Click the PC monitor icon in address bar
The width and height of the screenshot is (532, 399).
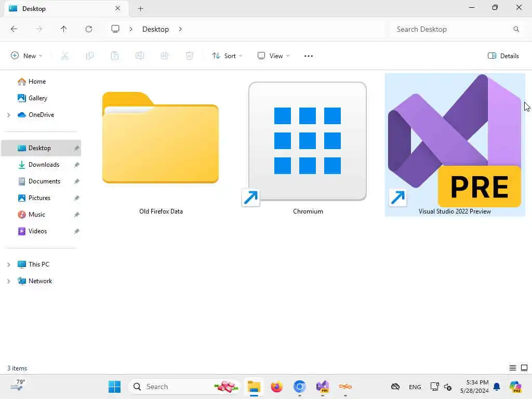115,29
